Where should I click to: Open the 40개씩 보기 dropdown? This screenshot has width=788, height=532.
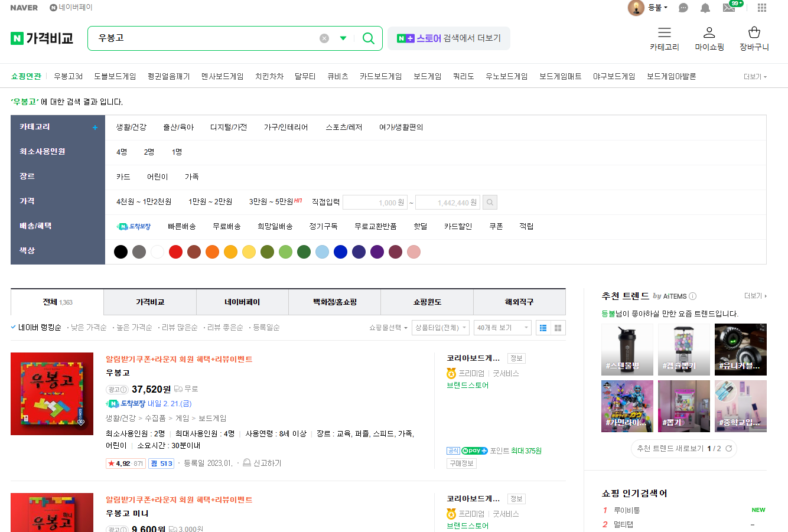coord(503,328)
